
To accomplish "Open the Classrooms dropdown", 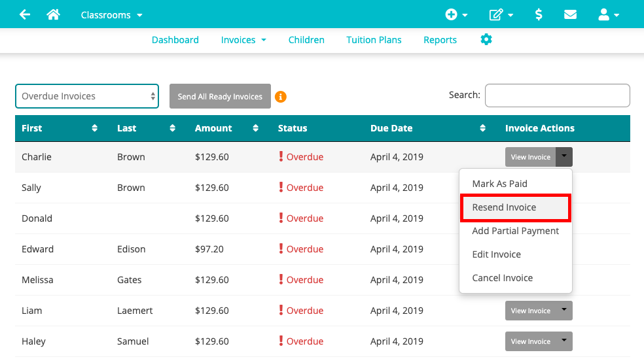I will (x=111, y=15).
